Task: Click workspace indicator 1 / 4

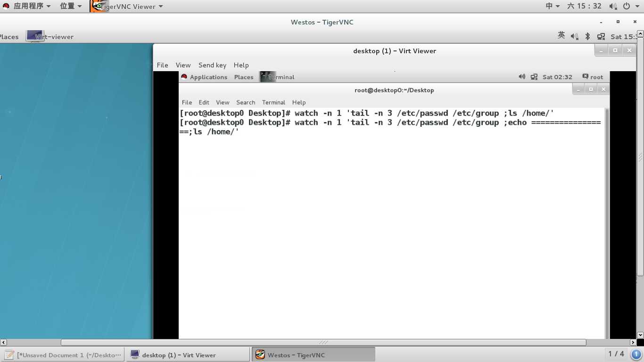Action: [616, 354]
